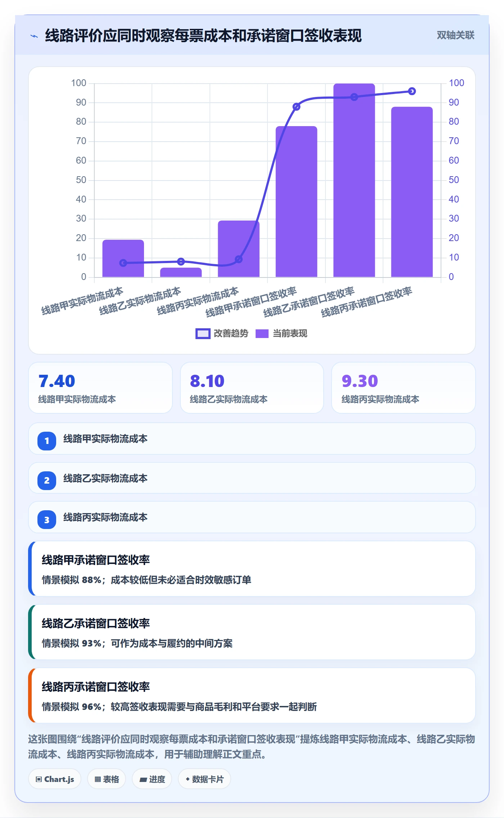Click the x-axis label 线路乙承诺窗口签收率
This screenshot has width=504, height=818.
pos(309,302)
